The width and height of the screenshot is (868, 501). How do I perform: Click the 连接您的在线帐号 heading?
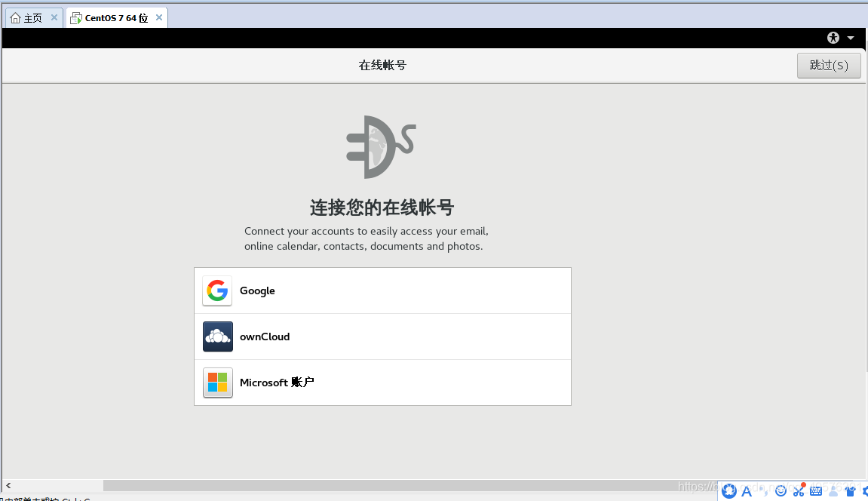coord(382,207)
